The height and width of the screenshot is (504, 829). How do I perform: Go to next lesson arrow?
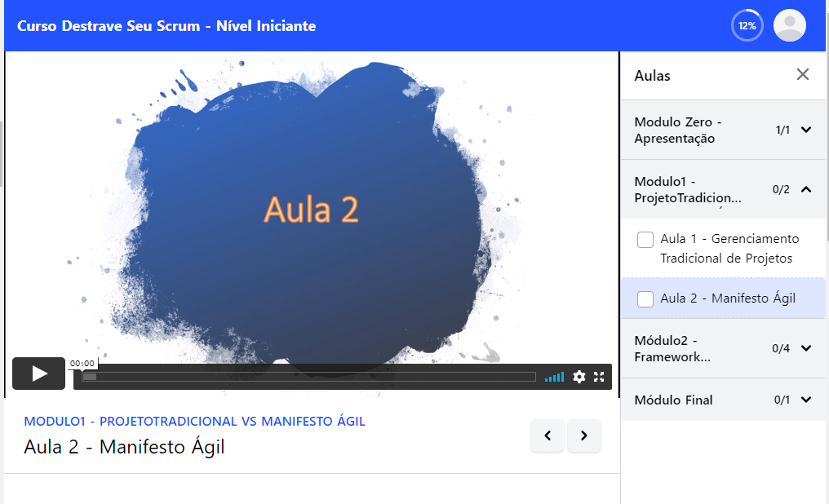[583, 436]
